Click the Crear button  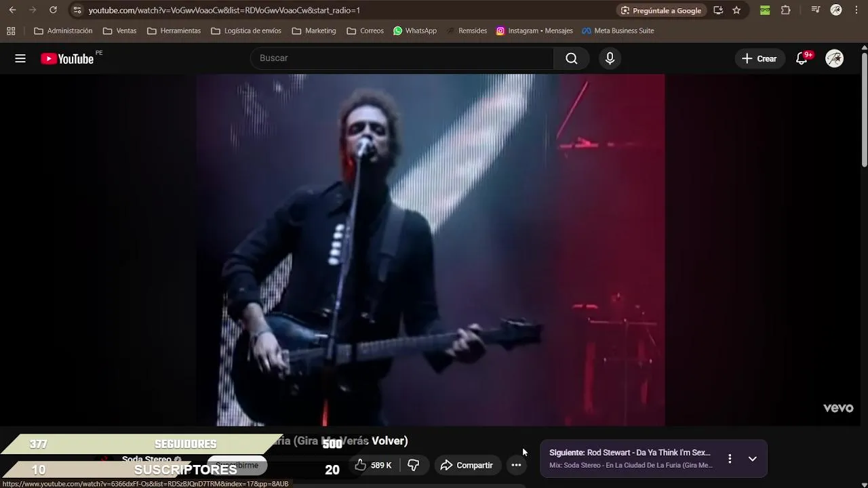759,58
